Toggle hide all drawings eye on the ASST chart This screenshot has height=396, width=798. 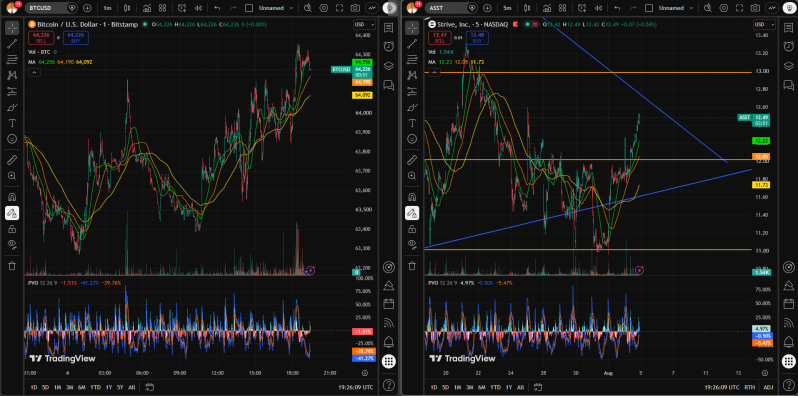pyautogui.click(x=412, y=244)
